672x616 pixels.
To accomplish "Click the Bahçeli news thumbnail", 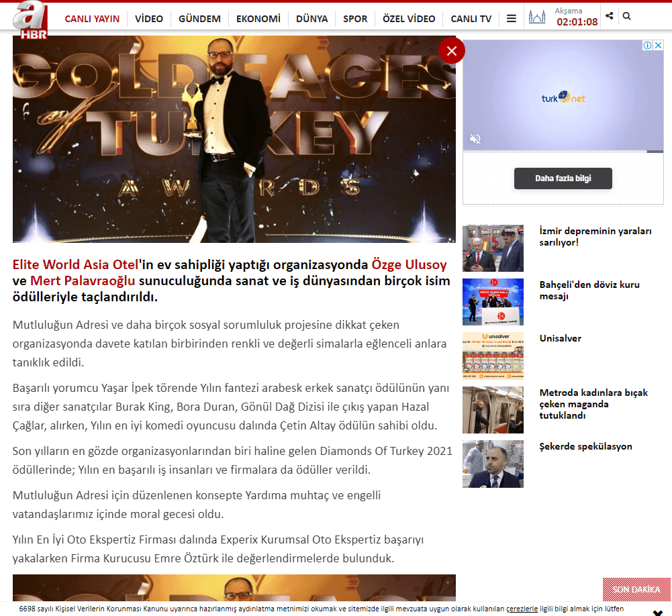I will (493, 302).
